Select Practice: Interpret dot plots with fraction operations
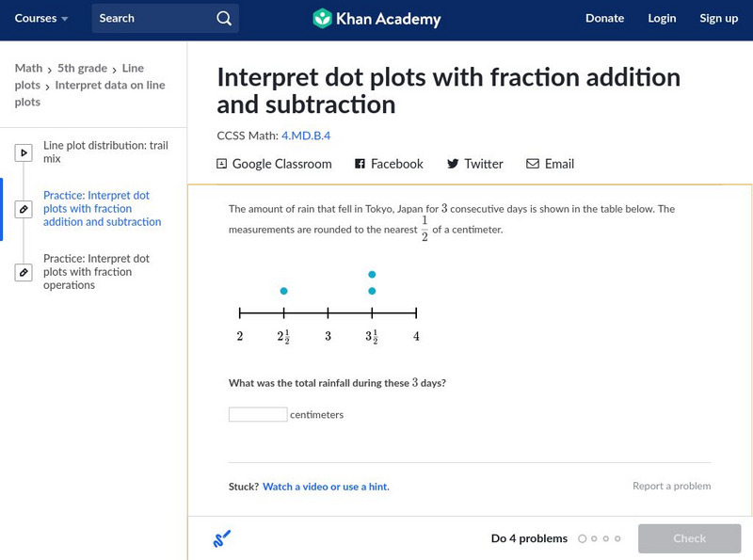The height and width of the screenshot is (560, 753). click(x=96, y=272)
